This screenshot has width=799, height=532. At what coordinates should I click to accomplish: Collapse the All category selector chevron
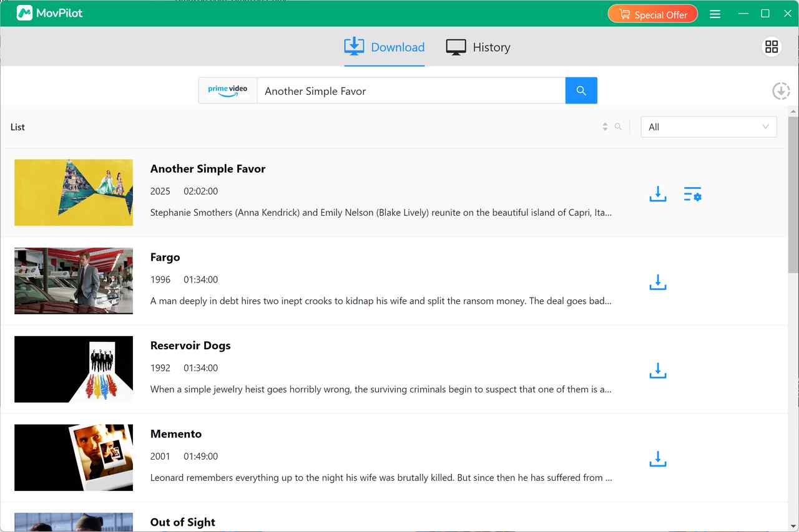(x=765, y=127)
